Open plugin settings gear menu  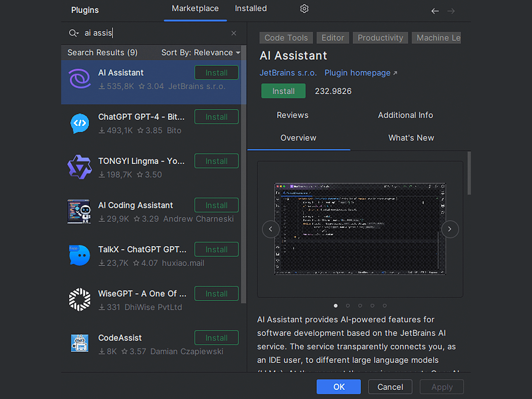(304, 9)
